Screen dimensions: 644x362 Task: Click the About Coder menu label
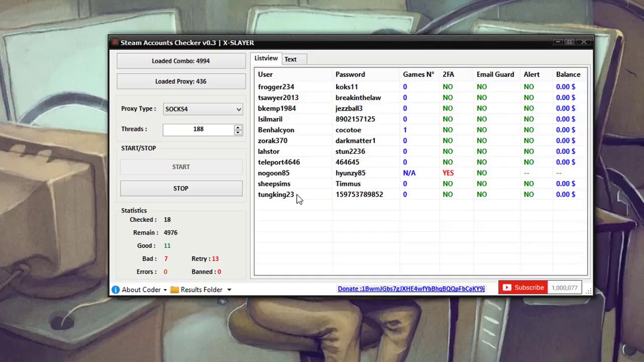tap(141, 290)
